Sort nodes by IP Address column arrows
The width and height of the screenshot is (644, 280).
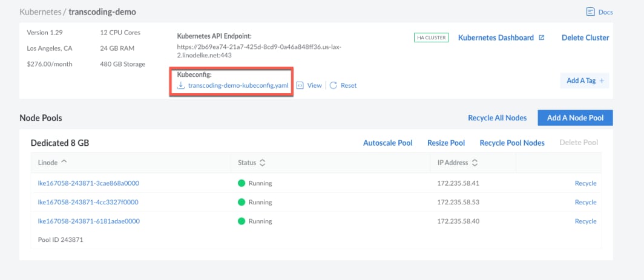pos(475,163)
